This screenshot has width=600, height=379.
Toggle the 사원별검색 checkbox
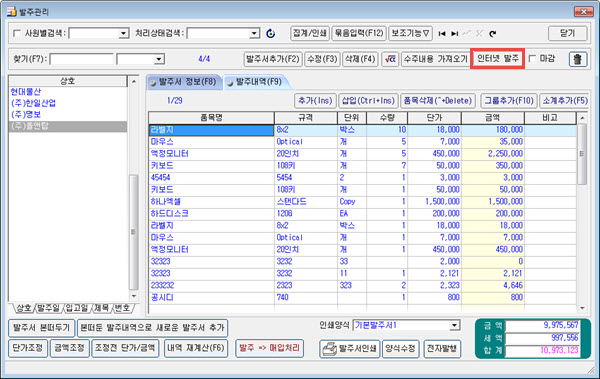point(17,33)
